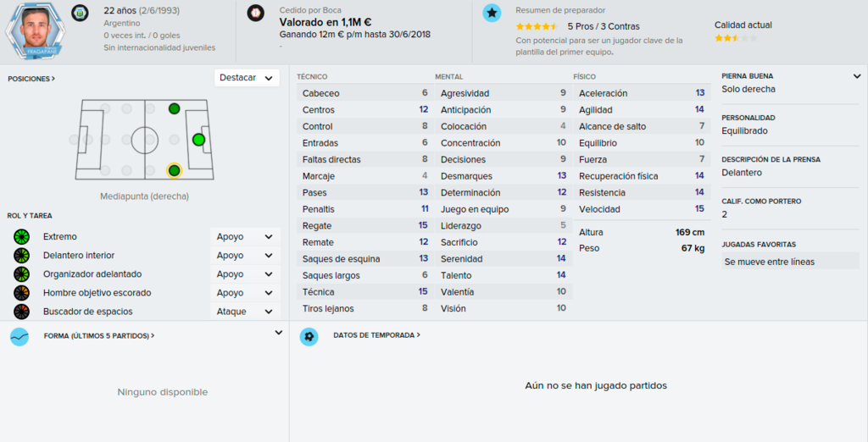Click the Boca club badge icon
Screen dimensions: 868x442
[256, 13]
